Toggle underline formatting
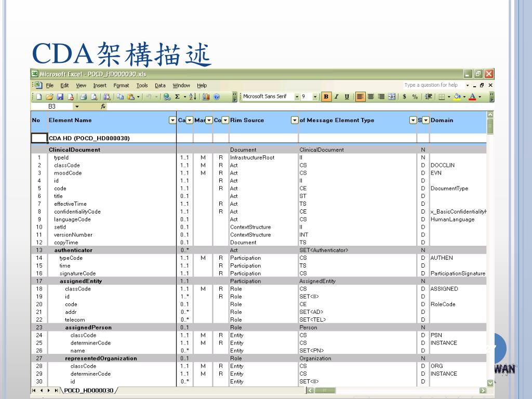The width and height of the screenshot is (532, 399). tap(347, 97)
